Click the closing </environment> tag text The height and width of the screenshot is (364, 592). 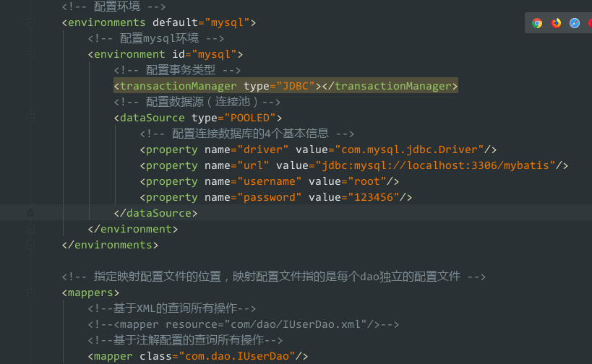click(133, 229)
